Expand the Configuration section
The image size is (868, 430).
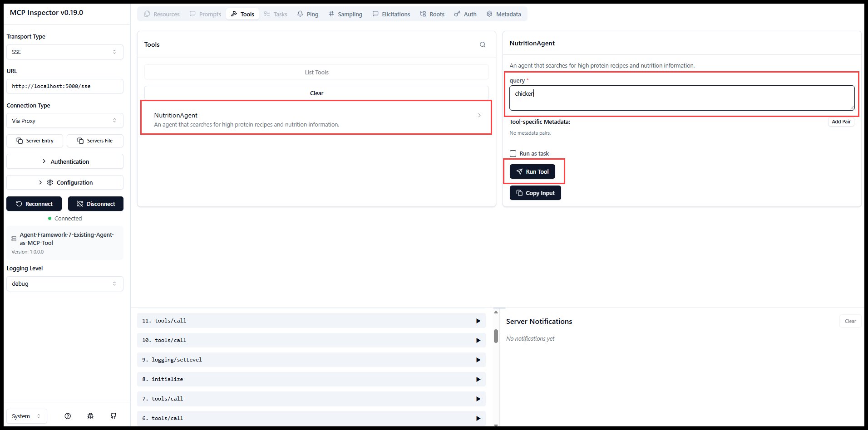[x=64, y=182]
